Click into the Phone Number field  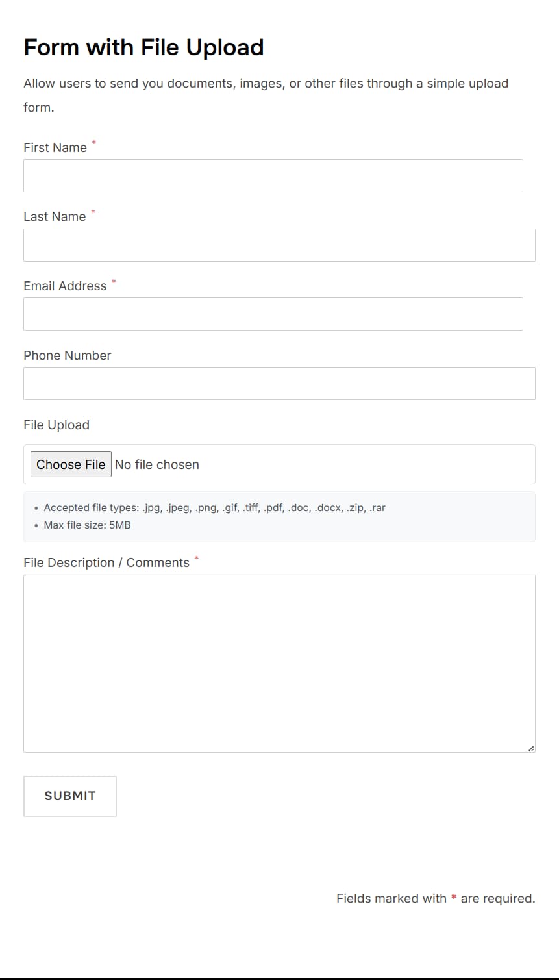pos(279,383)
